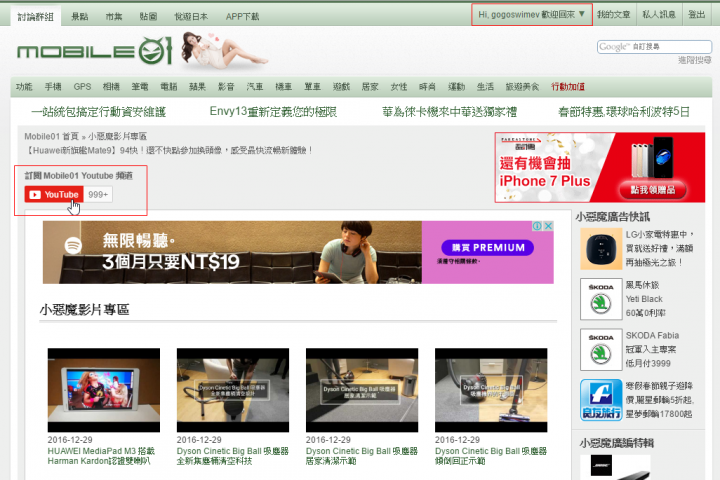Click 進階搜尋 advanced search link

click(x=694, y=60)
